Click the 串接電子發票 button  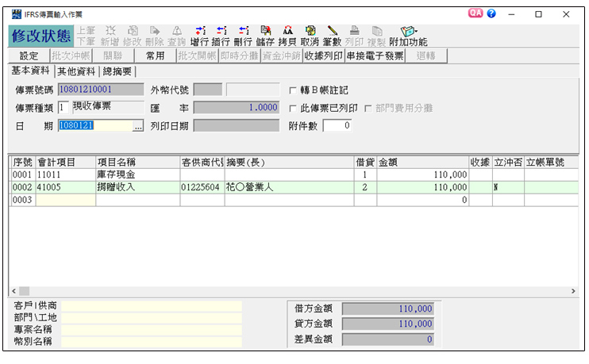pyautogui.click(x=375, y=56)
